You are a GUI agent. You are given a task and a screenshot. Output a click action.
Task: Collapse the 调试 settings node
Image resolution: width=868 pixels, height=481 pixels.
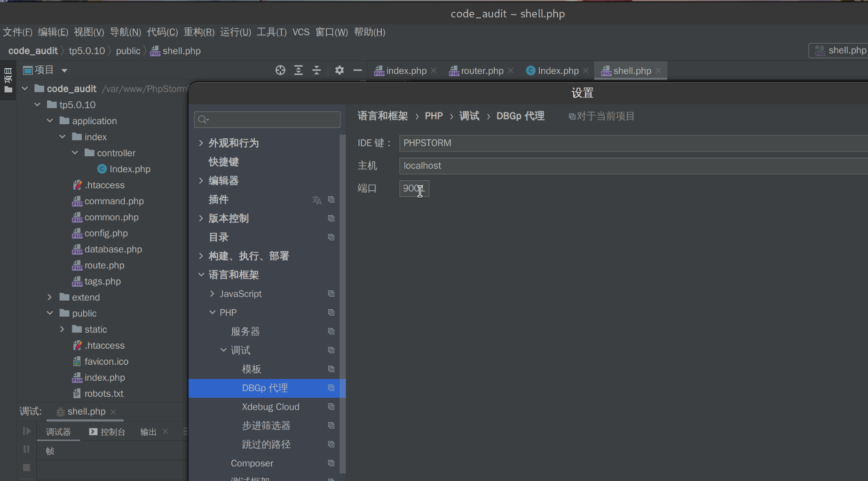click(x=224, y=350)
